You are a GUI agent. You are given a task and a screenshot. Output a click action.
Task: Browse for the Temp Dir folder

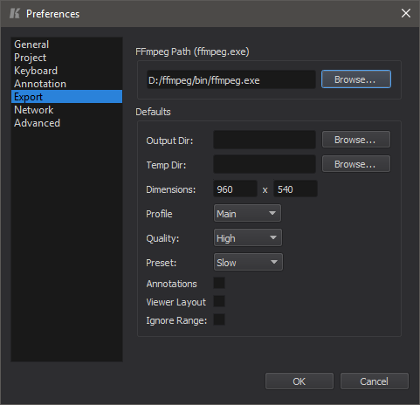[x=356, y=164]
